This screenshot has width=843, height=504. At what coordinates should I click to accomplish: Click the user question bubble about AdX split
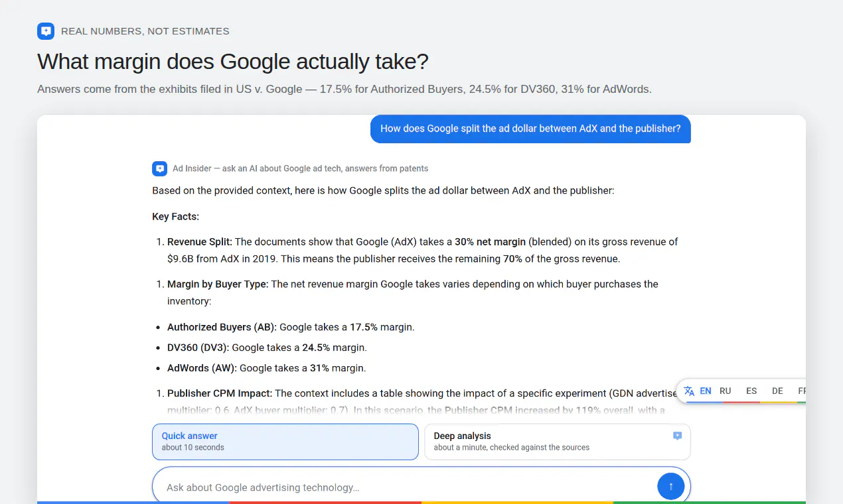click(x=530, y=129)
